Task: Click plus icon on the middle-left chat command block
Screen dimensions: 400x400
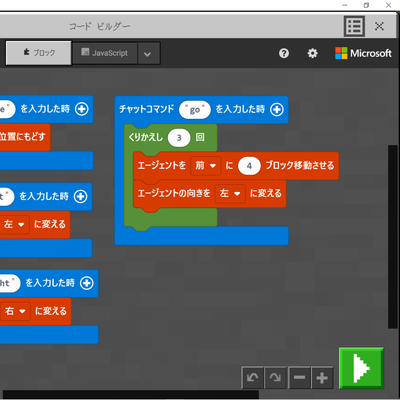Action: [x=80, y=196]
